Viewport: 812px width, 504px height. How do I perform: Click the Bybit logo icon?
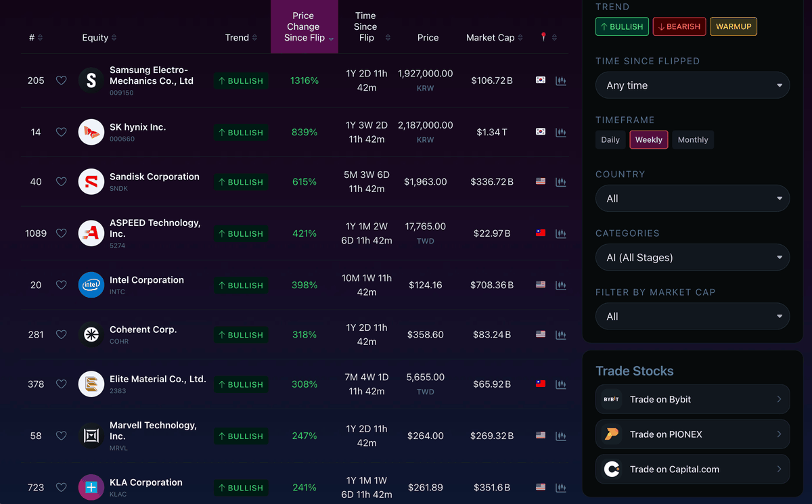[612, 399]
